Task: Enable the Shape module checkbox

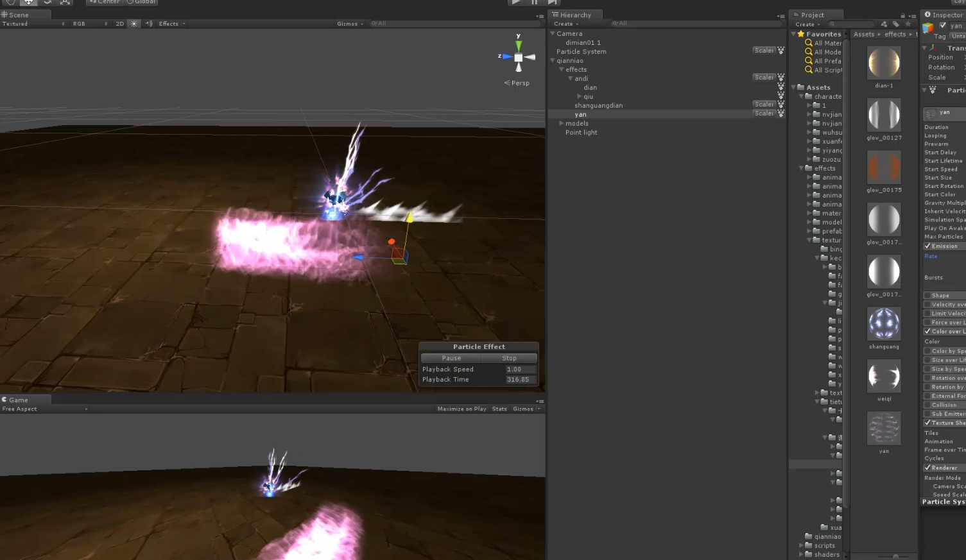Action: click(927, 296)
